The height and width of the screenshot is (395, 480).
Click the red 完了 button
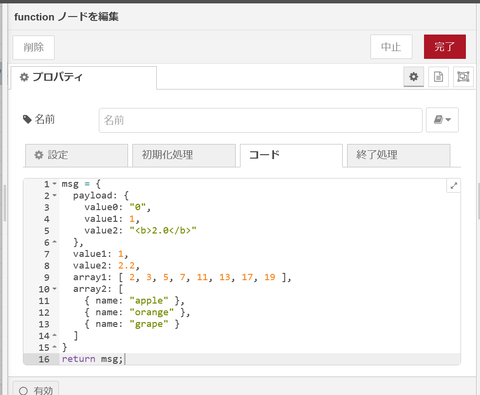click(445, 47)
